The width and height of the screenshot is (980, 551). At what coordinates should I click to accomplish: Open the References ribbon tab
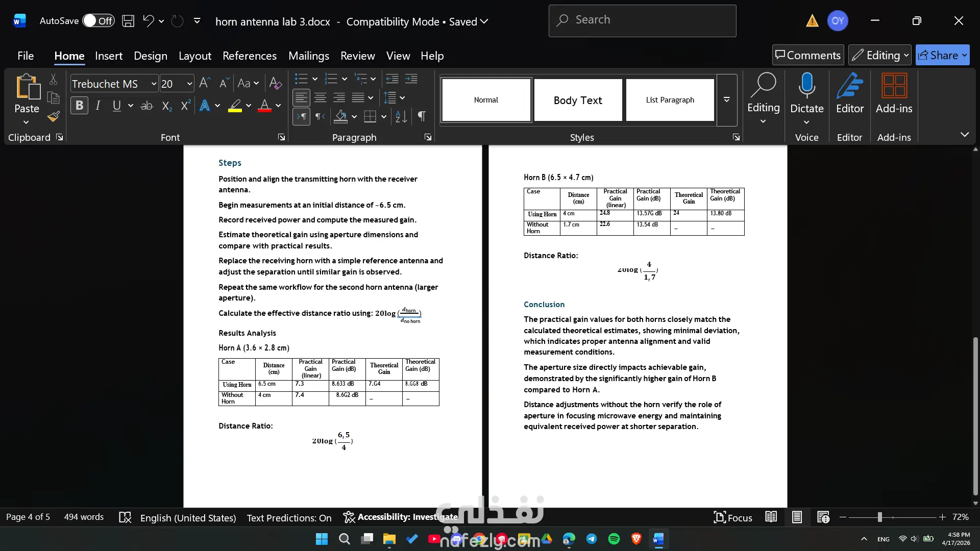tap(250, 56)
